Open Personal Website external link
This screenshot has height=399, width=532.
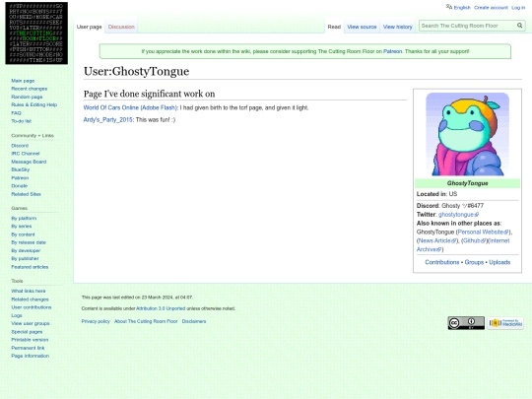pyautogui.click(x=483, y=233)
